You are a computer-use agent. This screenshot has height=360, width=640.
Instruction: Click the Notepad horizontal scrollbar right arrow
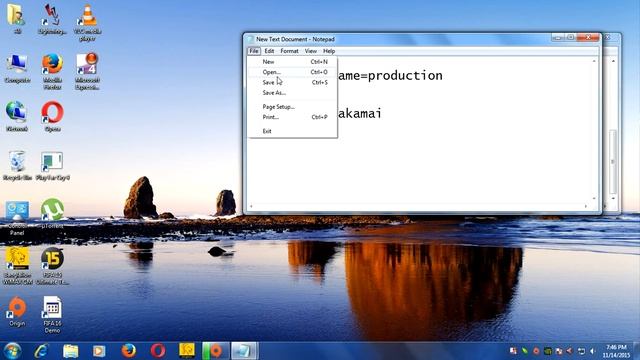[x=586, y=206]
